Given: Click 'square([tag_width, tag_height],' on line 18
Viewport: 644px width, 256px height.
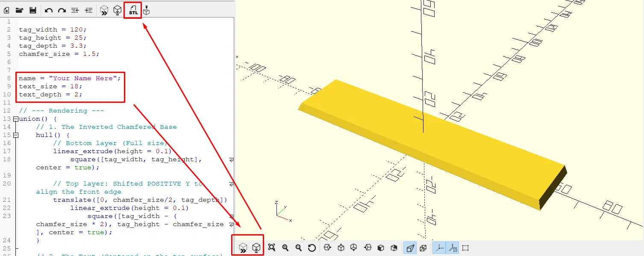Looking at the screenshot, I should tap(136, 160).
